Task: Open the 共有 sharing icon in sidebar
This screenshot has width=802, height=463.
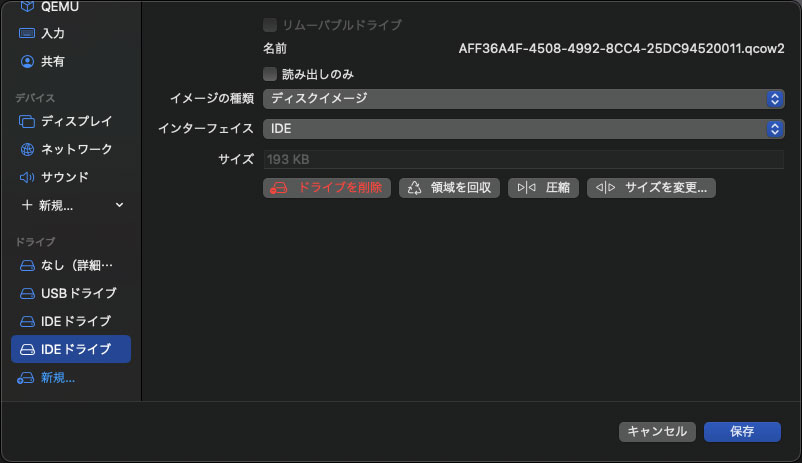Action: [x=27, y=61]
